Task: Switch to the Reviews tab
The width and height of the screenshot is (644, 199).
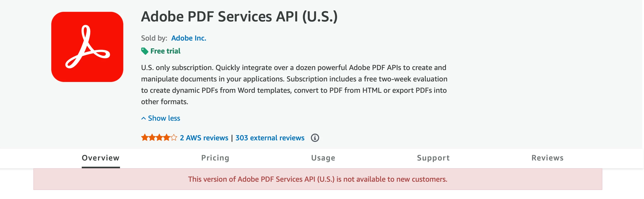Action: (x=548, y=158)
